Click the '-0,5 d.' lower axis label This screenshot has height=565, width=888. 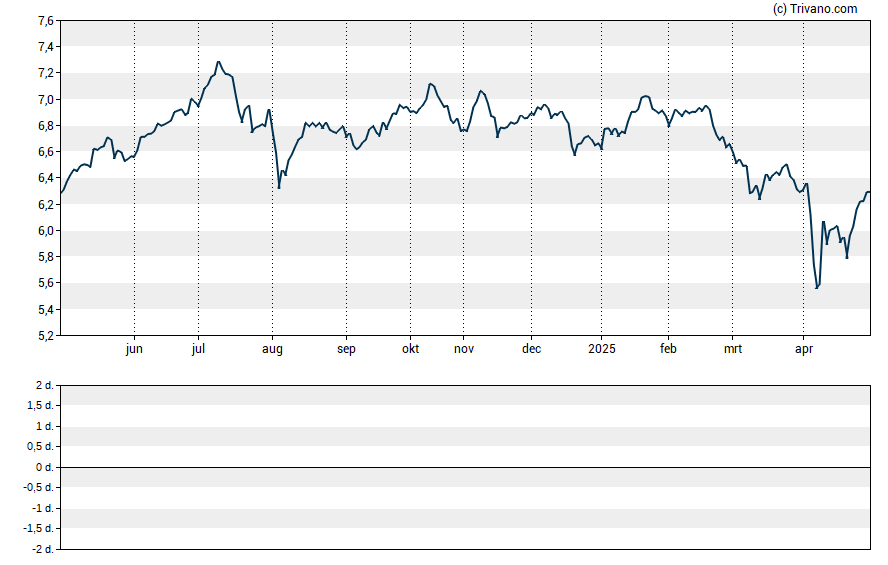click(x=38, y=487)
